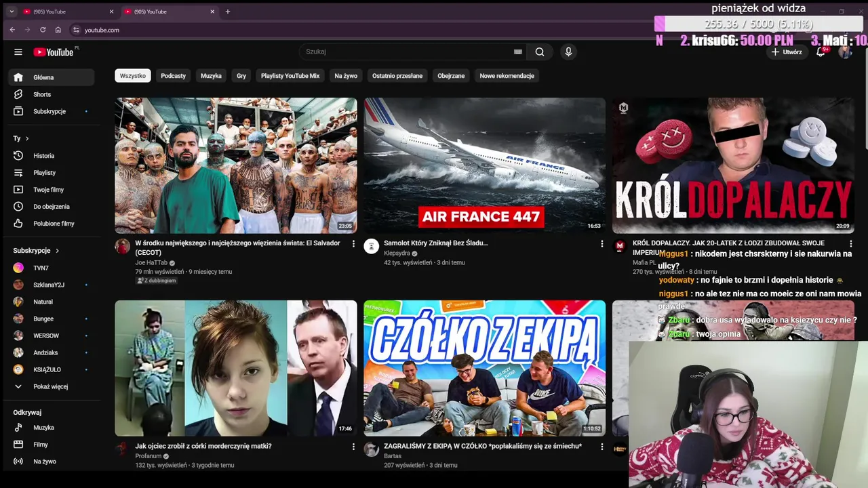Start voice search with microphone icon

[568, 52]
